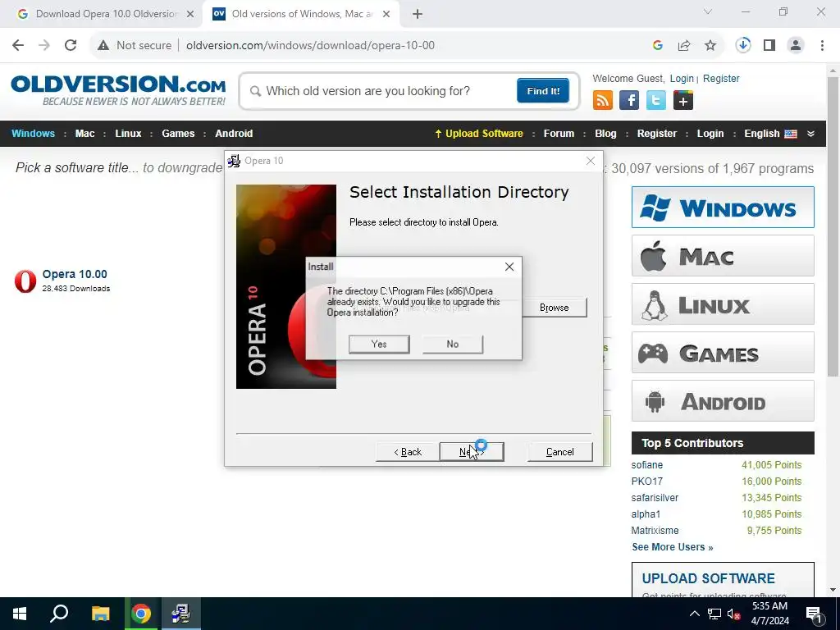Open contributor PKO17's profile
The height and width of the screenshot is (630, 840).
coord(647,481)
